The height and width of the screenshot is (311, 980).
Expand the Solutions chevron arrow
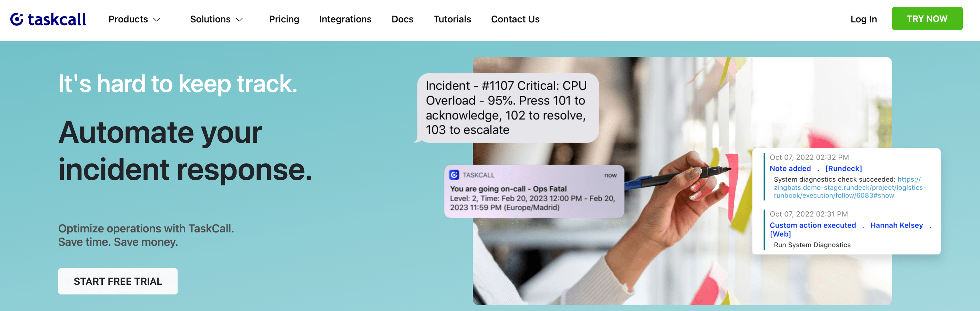[239, 20]
